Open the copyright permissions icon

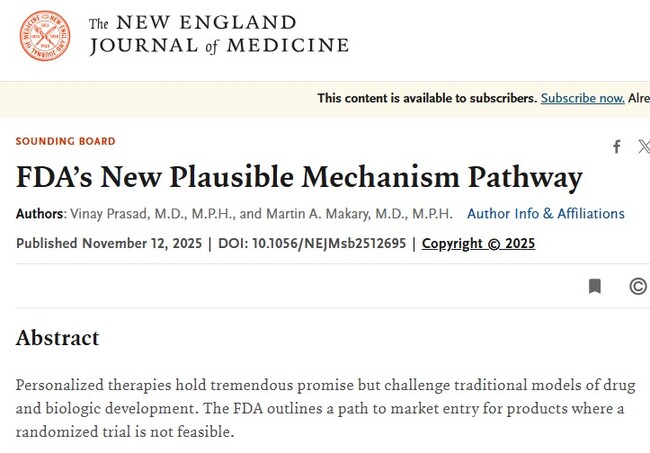coord(638,287)
